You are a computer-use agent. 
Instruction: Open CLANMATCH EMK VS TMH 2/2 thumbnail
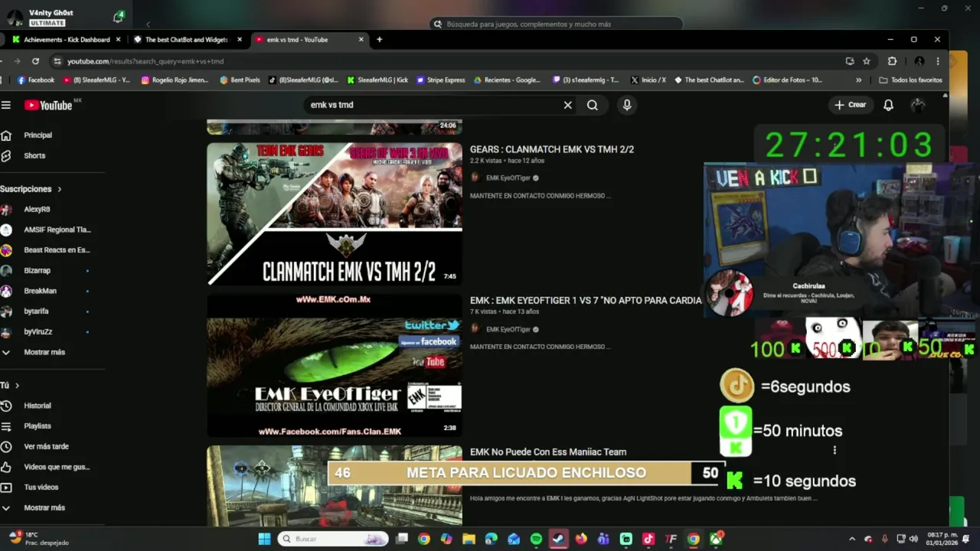pyautogui.click(x=335, y=214)
